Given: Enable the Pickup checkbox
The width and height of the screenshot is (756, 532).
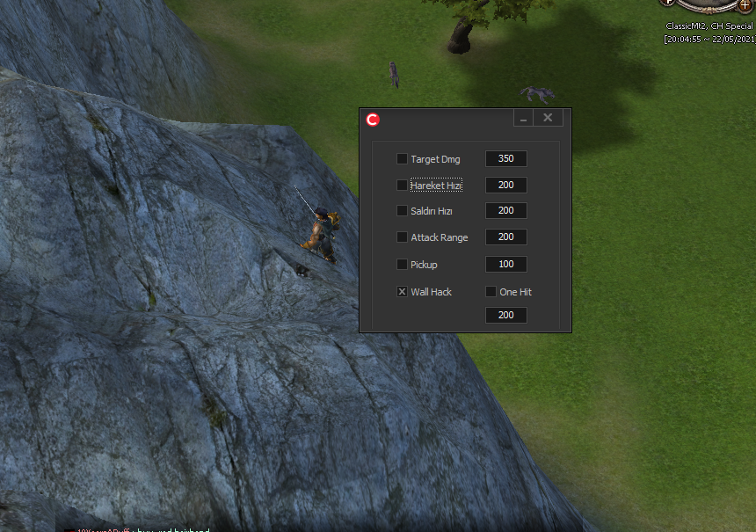Looking at the screenshot, I should point(402,265).
